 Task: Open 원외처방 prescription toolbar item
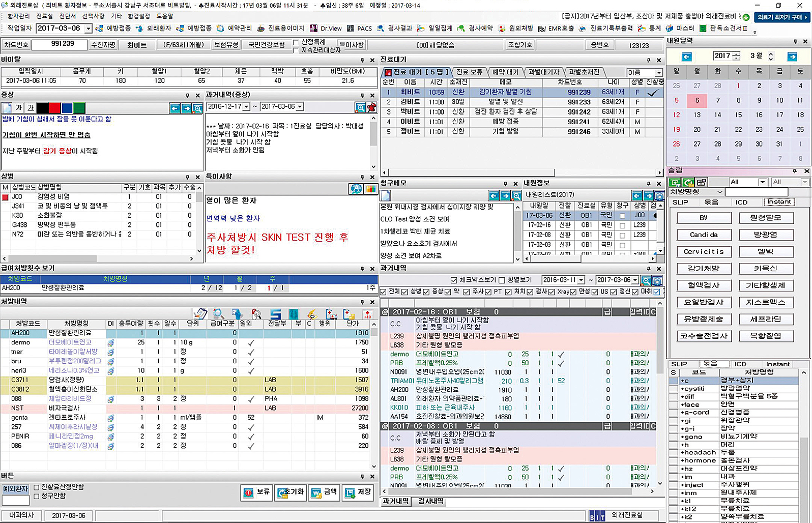(x=516, y=28)
